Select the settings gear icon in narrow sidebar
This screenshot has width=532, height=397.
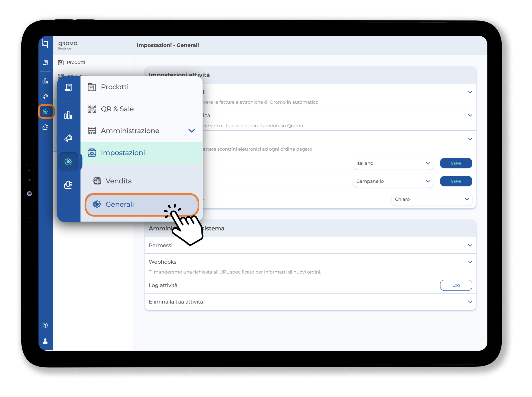(45, 112)
